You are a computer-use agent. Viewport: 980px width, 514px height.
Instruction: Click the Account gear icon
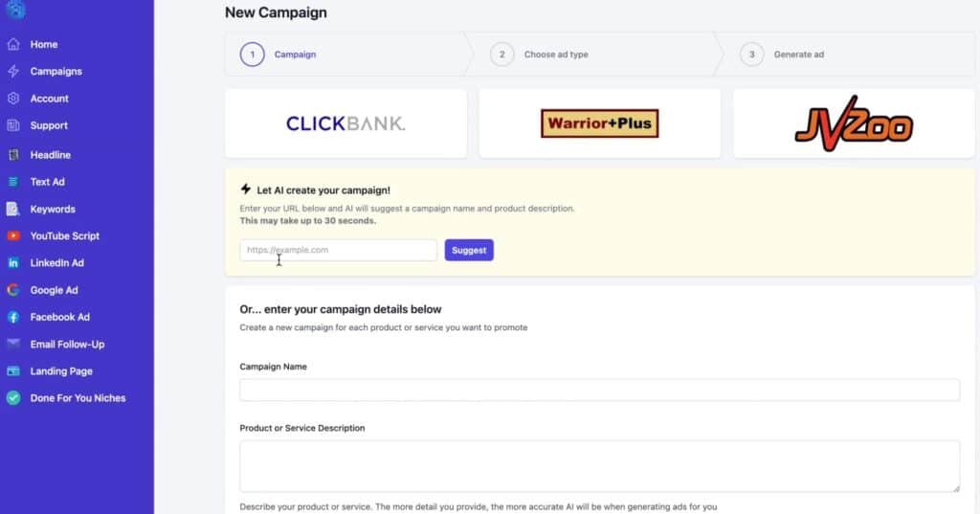(13, 99)
